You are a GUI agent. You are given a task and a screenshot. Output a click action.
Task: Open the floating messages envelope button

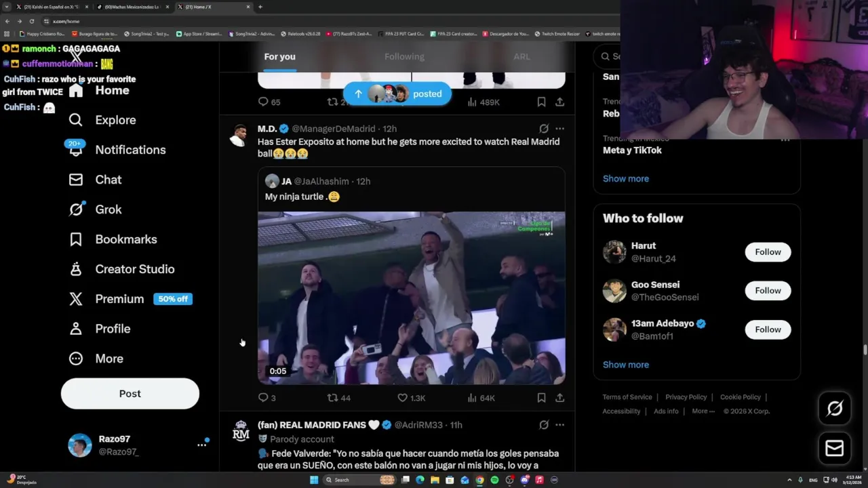(x=835, y=448)
